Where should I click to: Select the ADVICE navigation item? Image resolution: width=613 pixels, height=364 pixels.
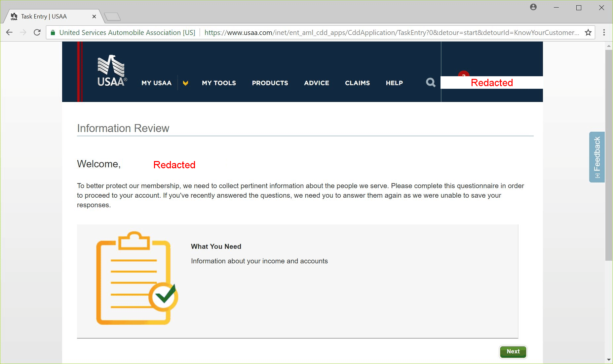pyautogui.click(x=317, y=83)
